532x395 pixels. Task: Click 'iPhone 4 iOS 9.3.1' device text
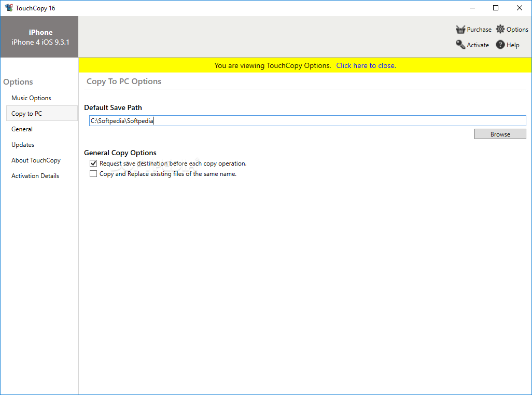pyautogui.click(x=40, y=42)
